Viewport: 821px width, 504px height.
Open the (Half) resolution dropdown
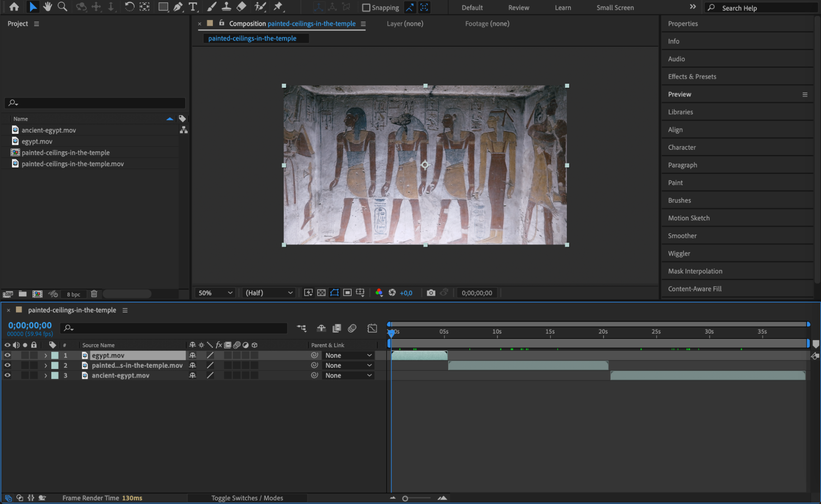coord(269,293)
